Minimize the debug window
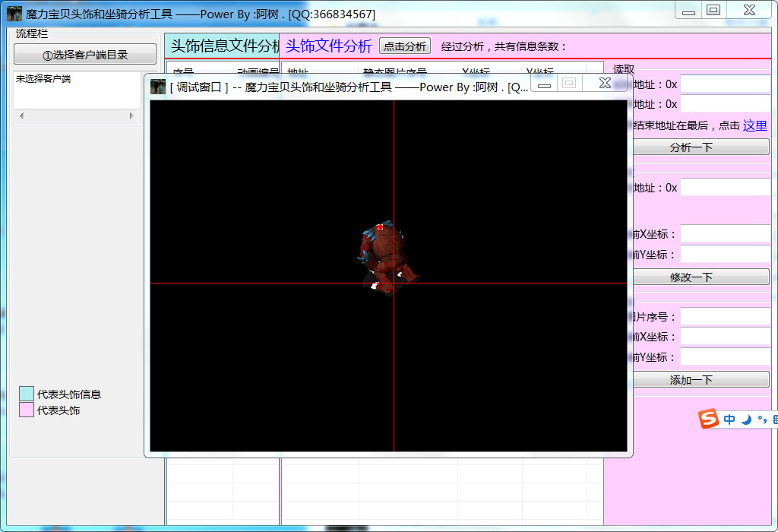This screenshot has width=778, height=532. coord(544,84)
